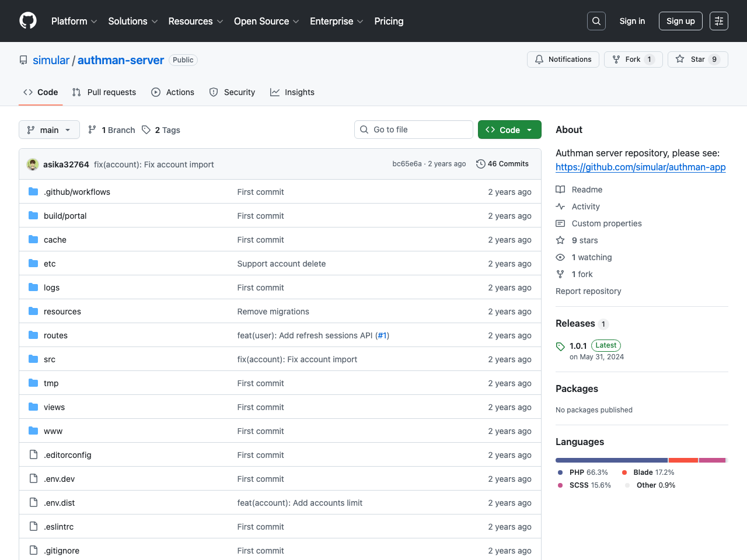The image size is (747, 560).
Task: Open the src folder icon
Action: pyautogui.click(x=33, y=359)
